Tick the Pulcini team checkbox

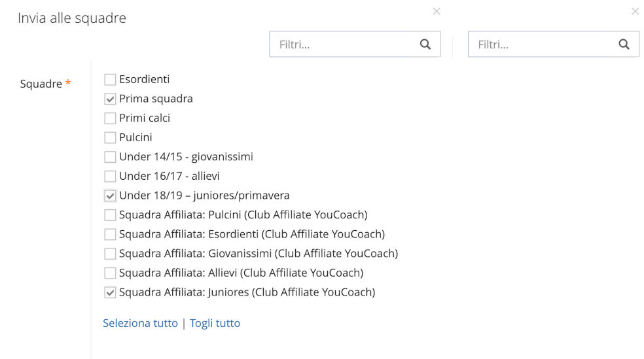110,138
